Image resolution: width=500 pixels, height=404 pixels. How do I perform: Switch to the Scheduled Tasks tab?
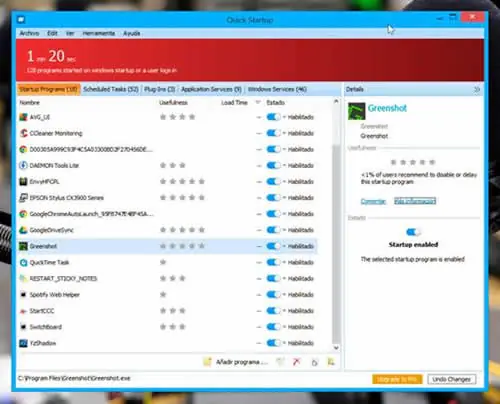[111, 89]
